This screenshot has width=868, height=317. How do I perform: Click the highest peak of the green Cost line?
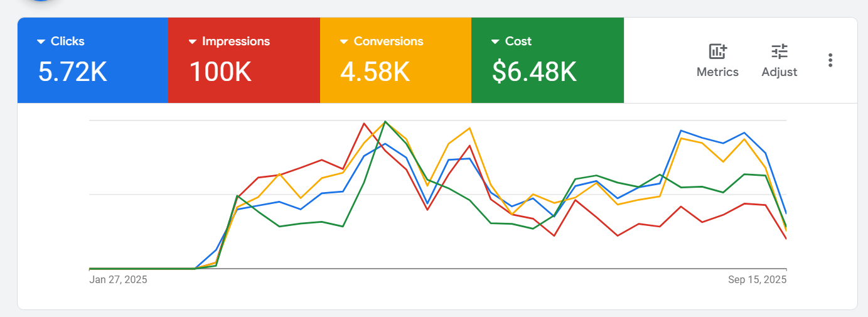click(x=385, y=121)
